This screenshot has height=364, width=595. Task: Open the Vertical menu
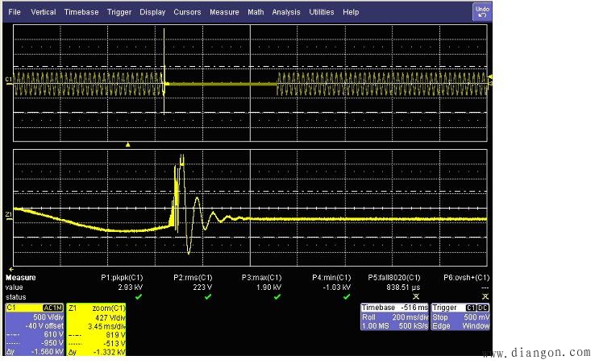[x=43, y=13]
